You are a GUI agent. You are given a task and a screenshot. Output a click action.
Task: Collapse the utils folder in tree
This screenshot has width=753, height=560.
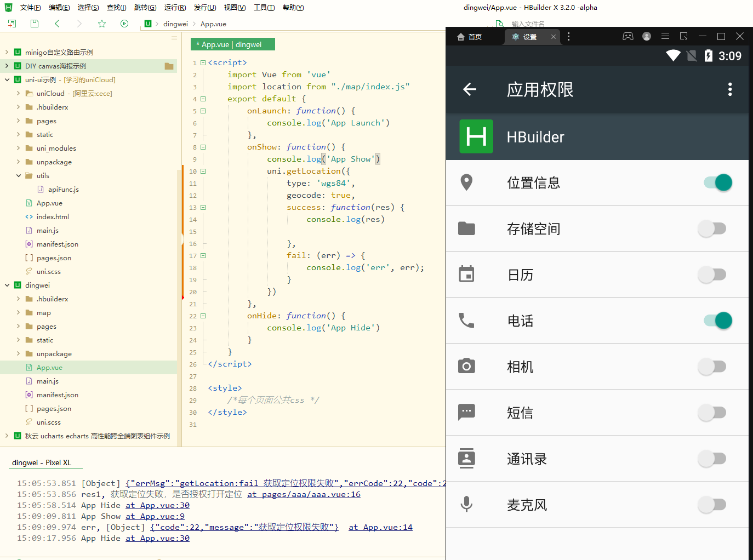(19, 176)
